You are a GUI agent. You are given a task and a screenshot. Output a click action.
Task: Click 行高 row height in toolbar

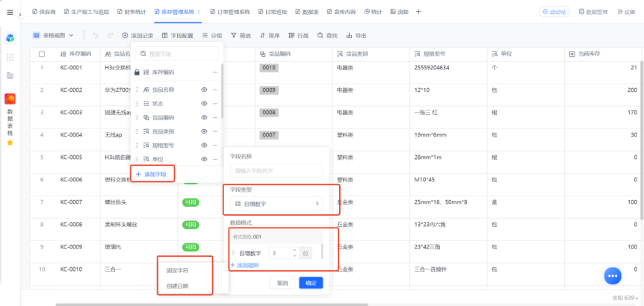299,36
